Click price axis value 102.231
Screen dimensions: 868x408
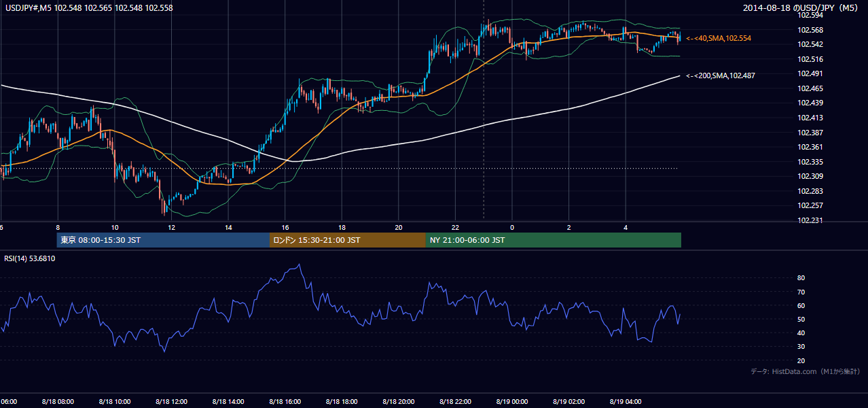(810, 220)
